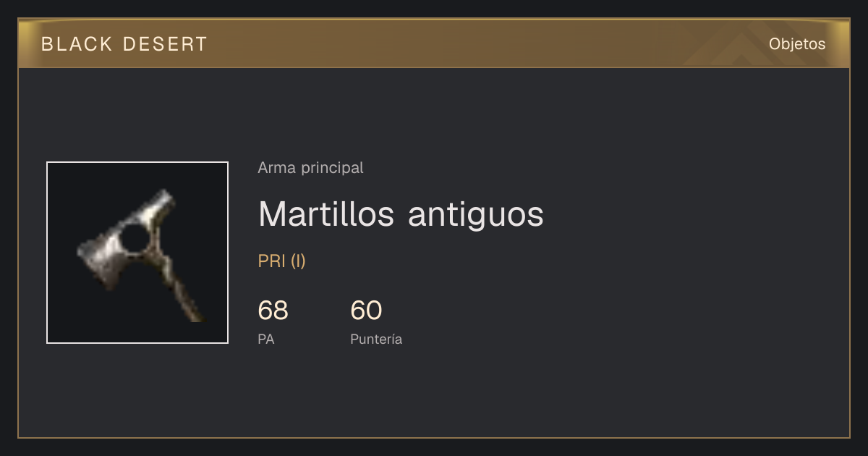Click the BLACK DESERT header title
868x456 pixels.
124,44
